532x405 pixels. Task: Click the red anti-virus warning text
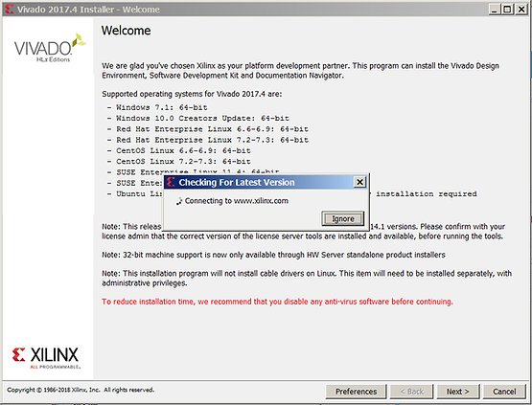(x=277, y=302)
